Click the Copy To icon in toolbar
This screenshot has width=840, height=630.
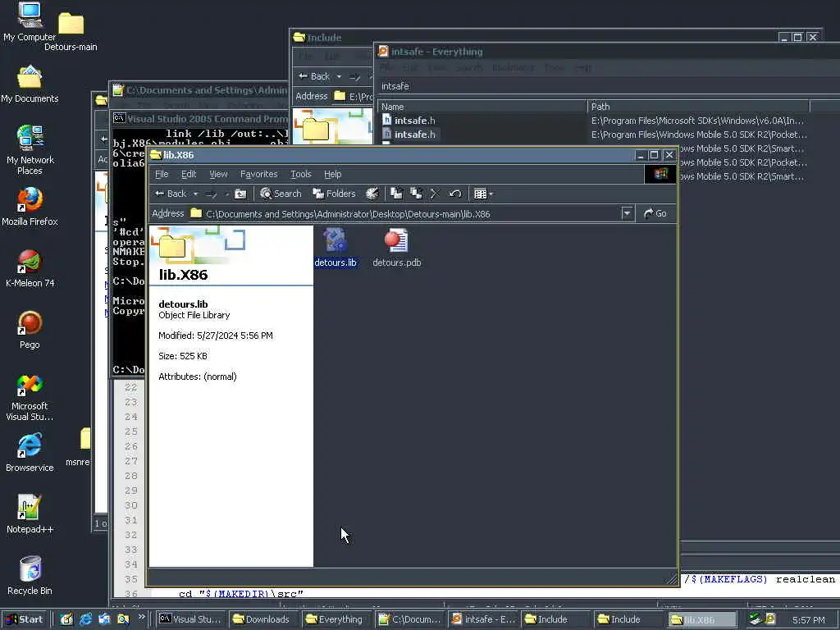point(416,194)
